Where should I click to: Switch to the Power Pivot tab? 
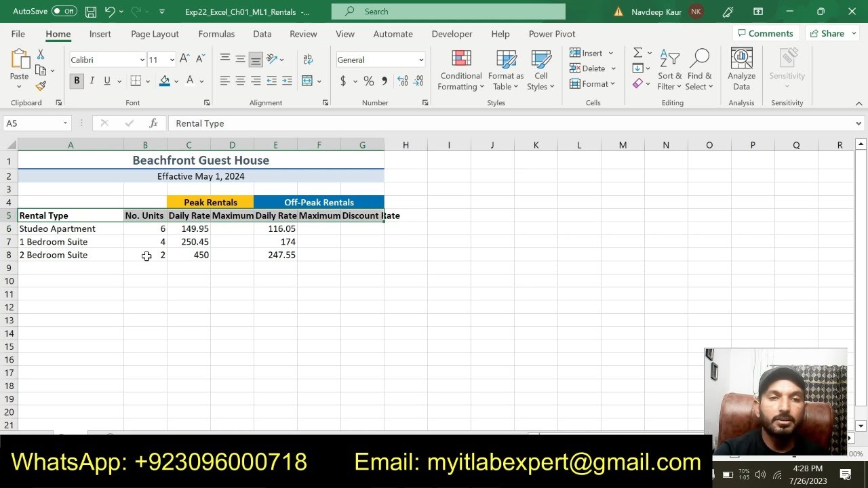pos(552,34)
